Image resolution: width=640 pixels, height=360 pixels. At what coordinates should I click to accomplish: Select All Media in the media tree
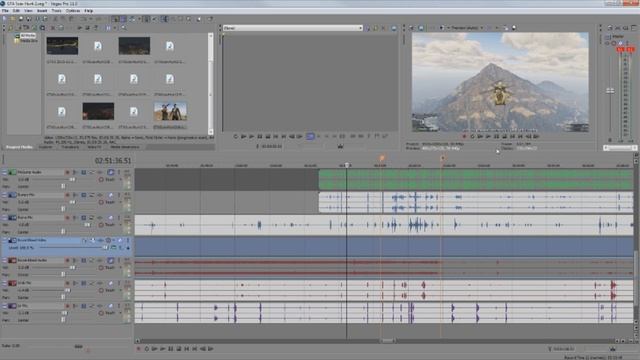point(28,36)
